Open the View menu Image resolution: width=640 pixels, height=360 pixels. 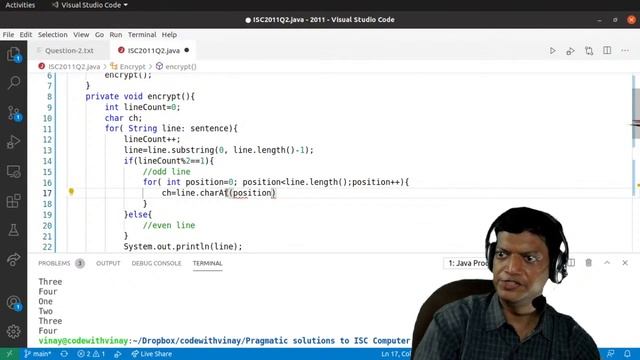pos(81,35)
